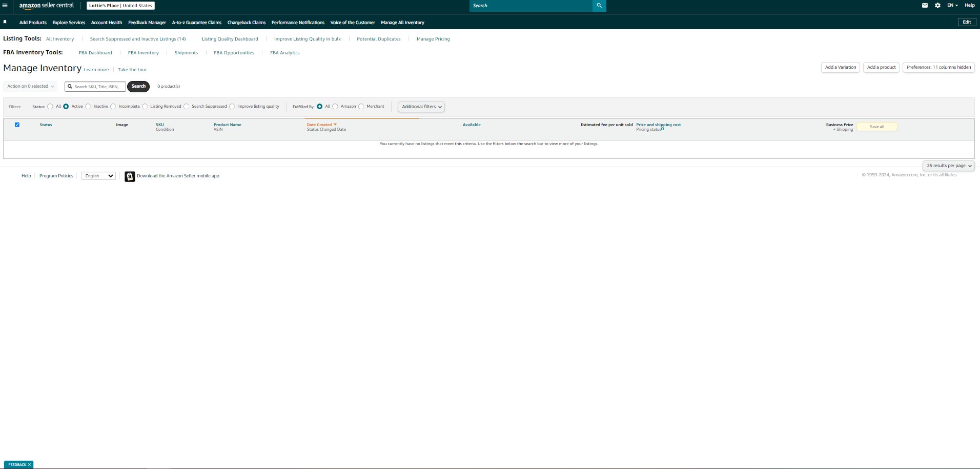This screenshot has width=980, height=469.
Task: Open Listing Quality Dashboard link
Action: (230, 39)
